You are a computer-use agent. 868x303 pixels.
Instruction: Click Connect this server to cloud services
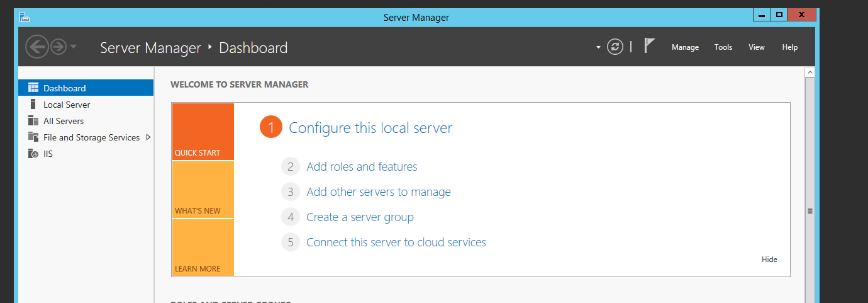click(396, 243)
